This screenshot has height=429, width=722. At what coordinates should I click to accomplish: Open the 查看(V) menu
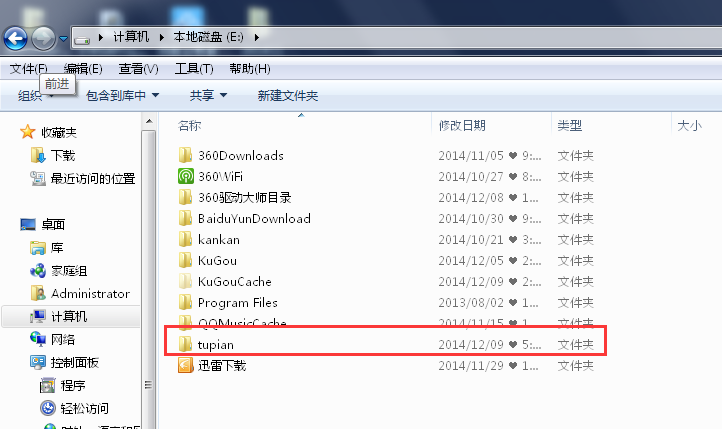138,69
